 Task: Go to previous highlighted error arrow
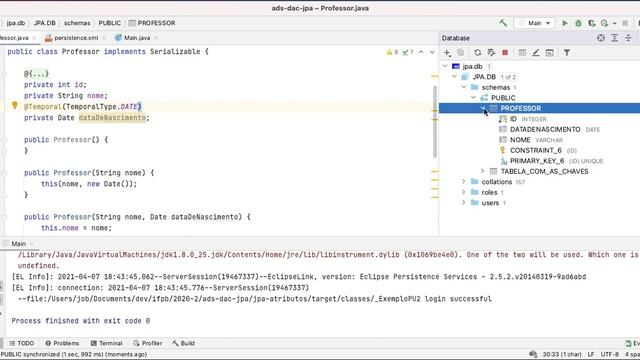(x=421, y=52)
